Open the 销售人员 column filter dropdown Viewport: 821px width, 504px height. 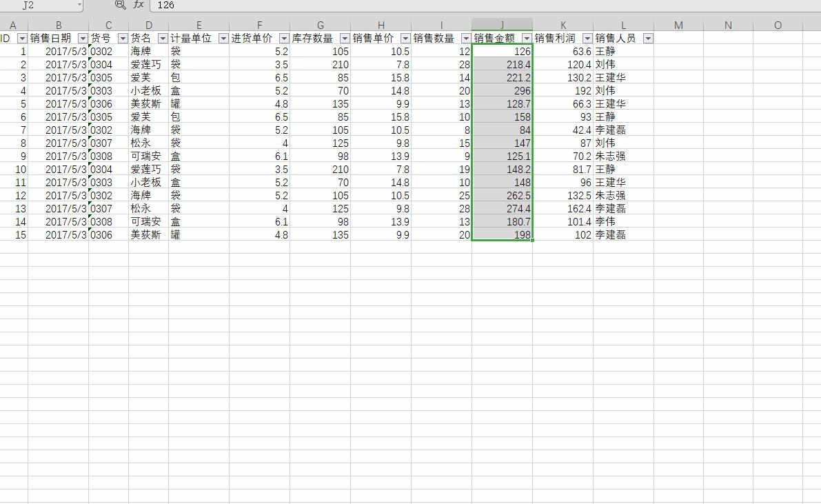point(647,38)
